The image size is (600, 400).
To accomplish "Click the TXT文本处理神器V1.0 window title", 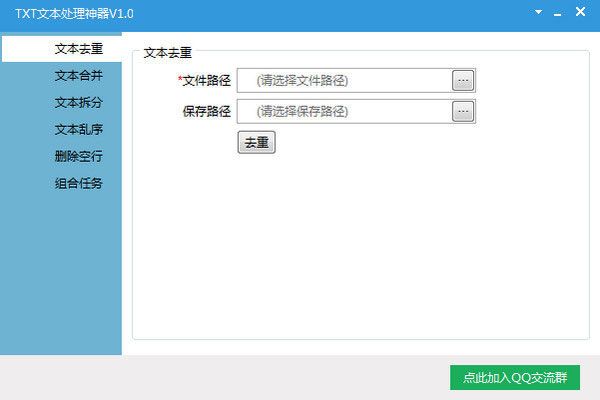I will pos(74,13).
